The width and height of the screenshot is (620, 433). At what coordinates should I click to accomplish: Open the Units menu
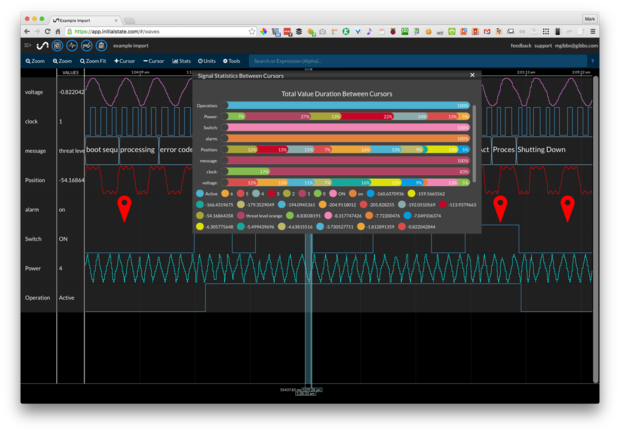[x=207, y=61]
